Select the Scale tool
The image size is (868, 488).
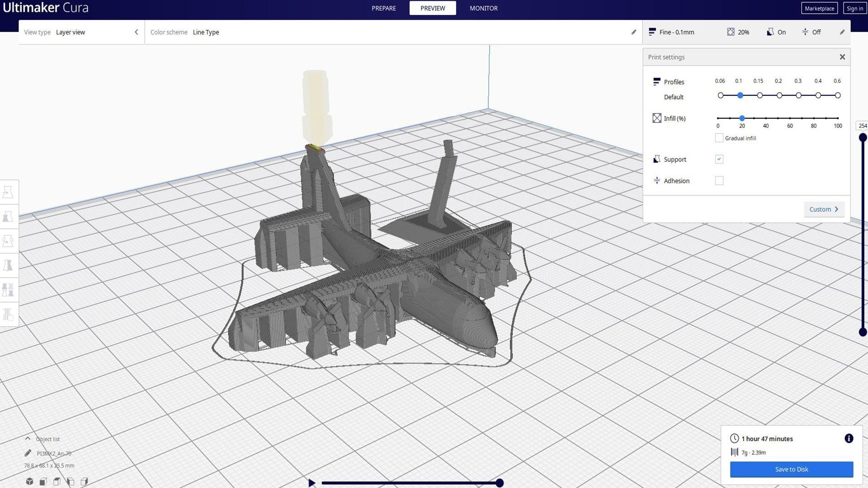coord(8,217)
